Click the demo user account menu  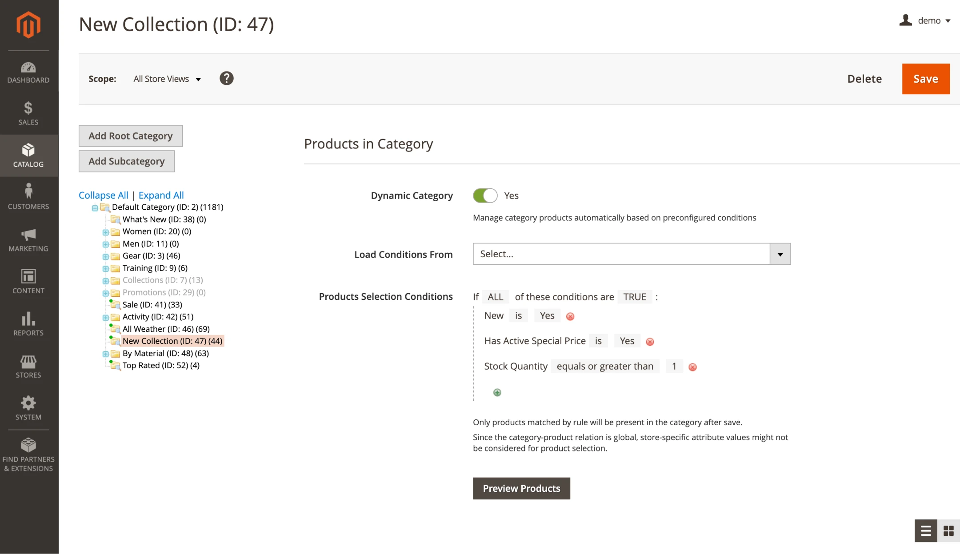tap(929, 20)
